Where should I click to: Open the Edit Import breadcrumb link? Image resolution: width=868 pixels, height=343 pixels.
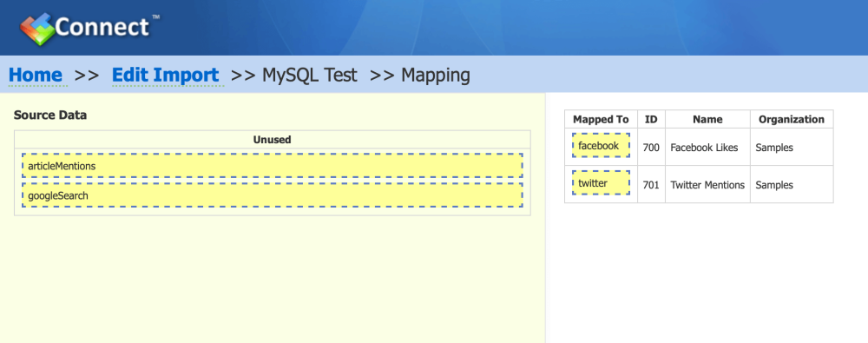[166, 75]
